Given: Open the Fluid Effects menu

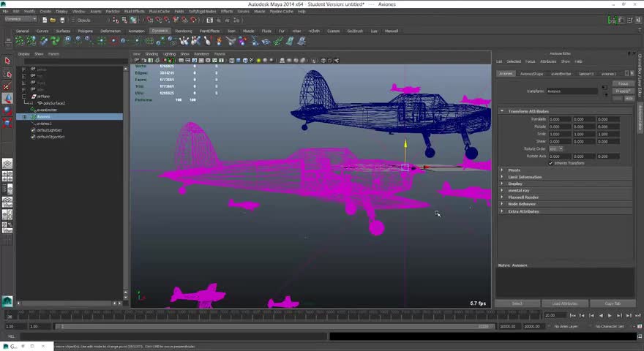Looking at the screenshot, I should click(x=135, y=12).
